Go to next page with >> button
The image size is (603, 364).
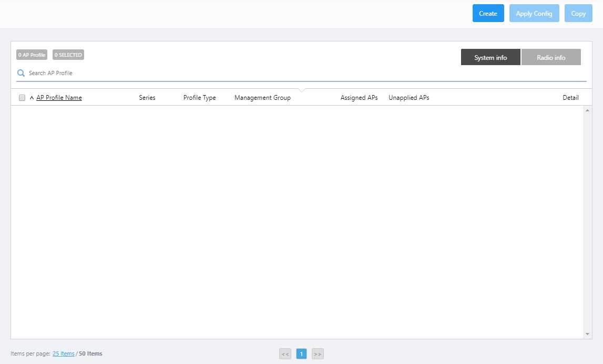318,354
